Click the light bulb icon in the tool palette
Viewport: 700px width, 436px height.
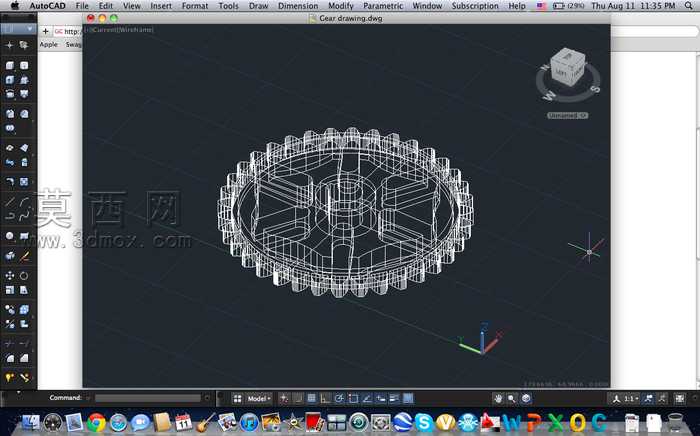[x=10, y=378]
